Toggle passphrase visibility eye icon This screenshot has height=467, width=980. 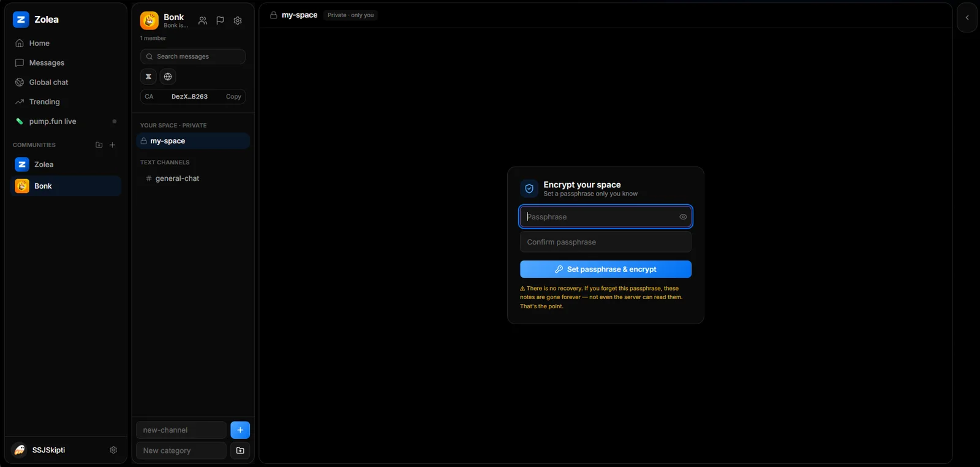pos(683,217)
